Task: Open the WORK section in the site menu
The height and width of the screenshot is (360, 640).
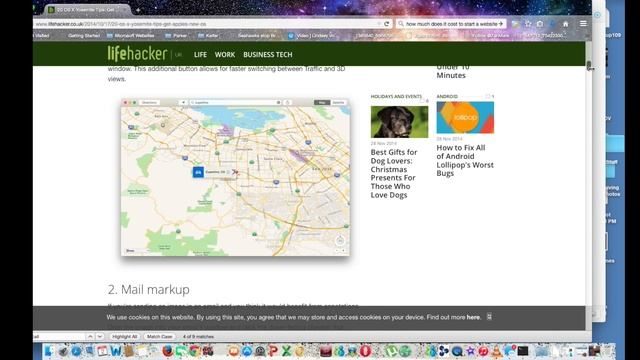Action: coord(225,54)
